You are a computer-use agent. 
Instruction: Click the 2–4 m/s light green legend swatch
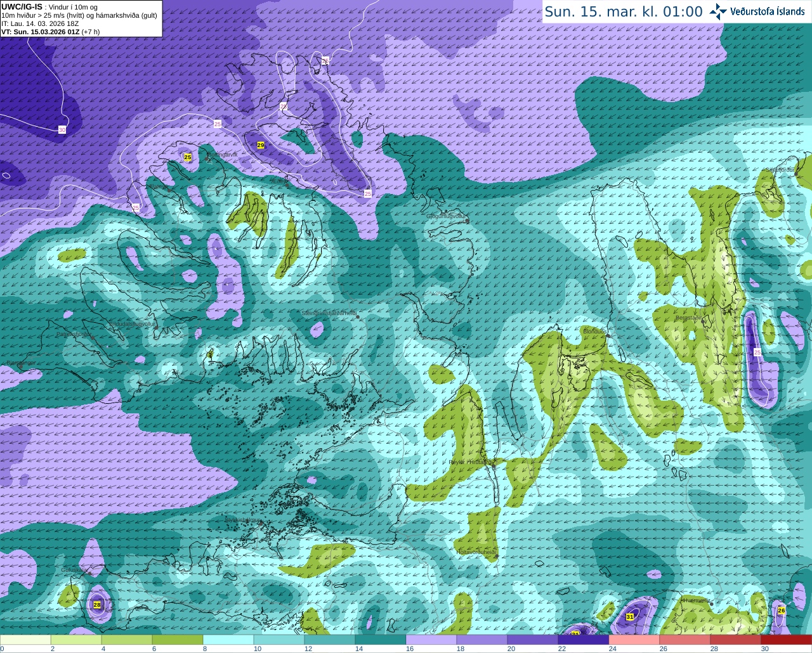coord(76,640)
